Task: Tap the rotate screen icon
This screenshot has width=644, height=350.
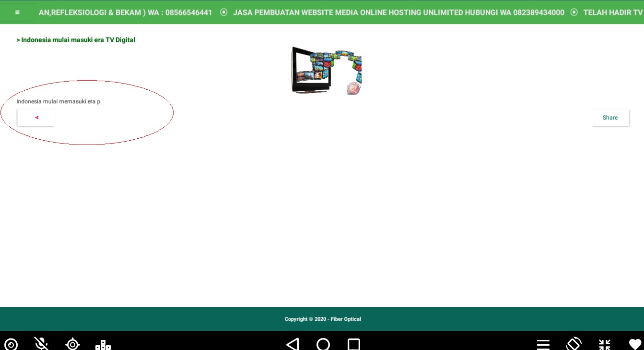Action: click(574, 344)
